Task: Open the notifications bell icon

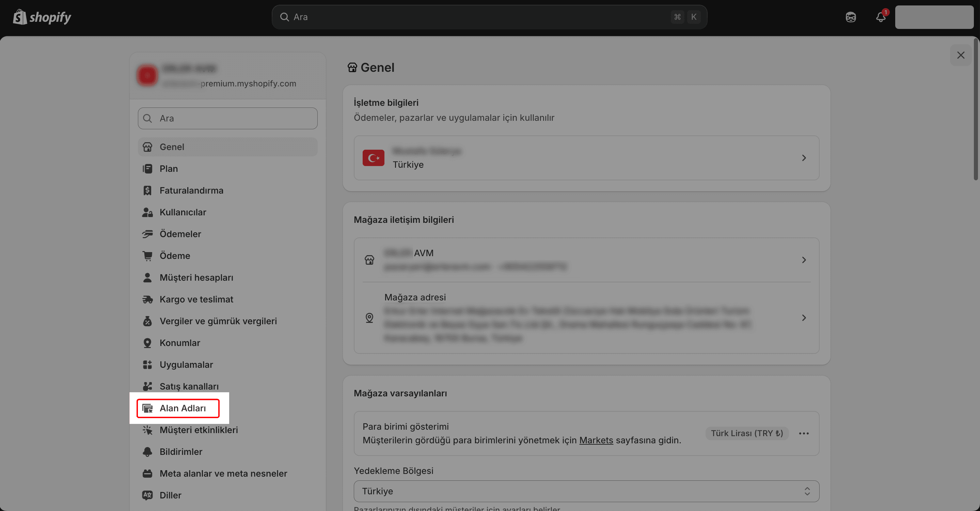Action: point(880,17)
